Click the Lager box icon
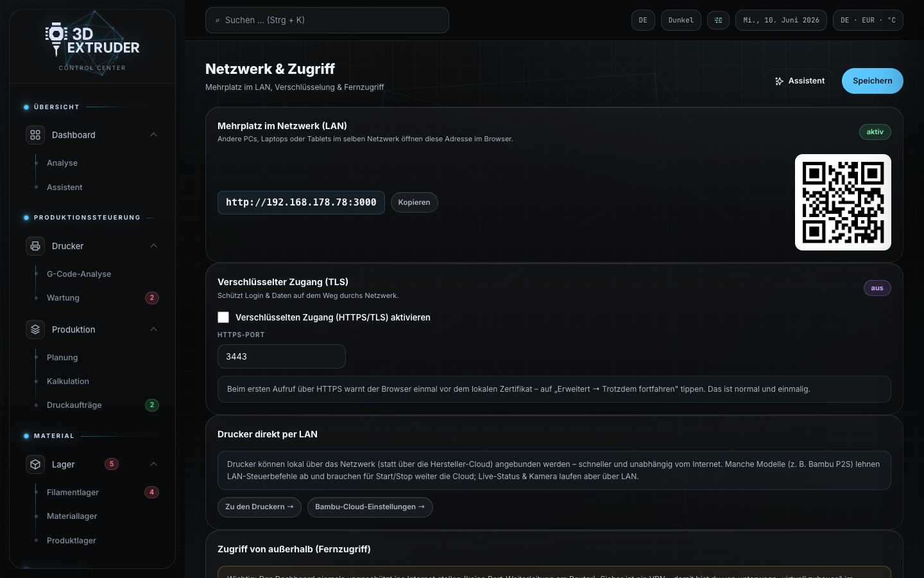This screenshot has height=578, width=924. coord(35,464)
